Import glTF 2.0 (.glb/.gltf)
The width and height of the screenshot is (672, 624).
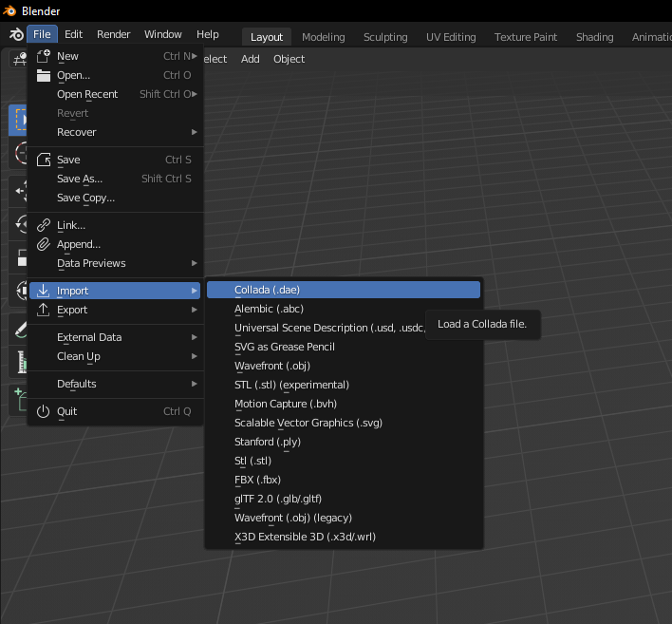coord(344,499)
